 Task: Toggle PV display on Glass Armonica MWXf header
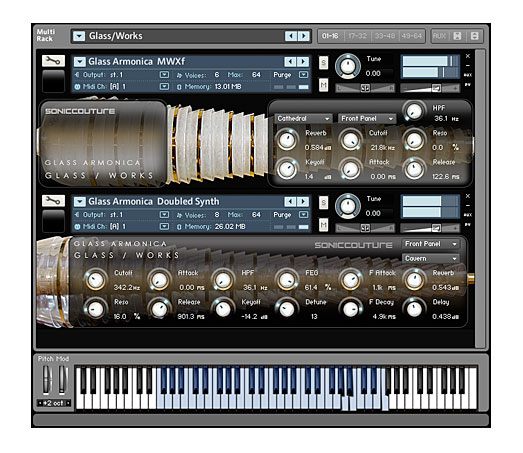[x=468, y=85]
